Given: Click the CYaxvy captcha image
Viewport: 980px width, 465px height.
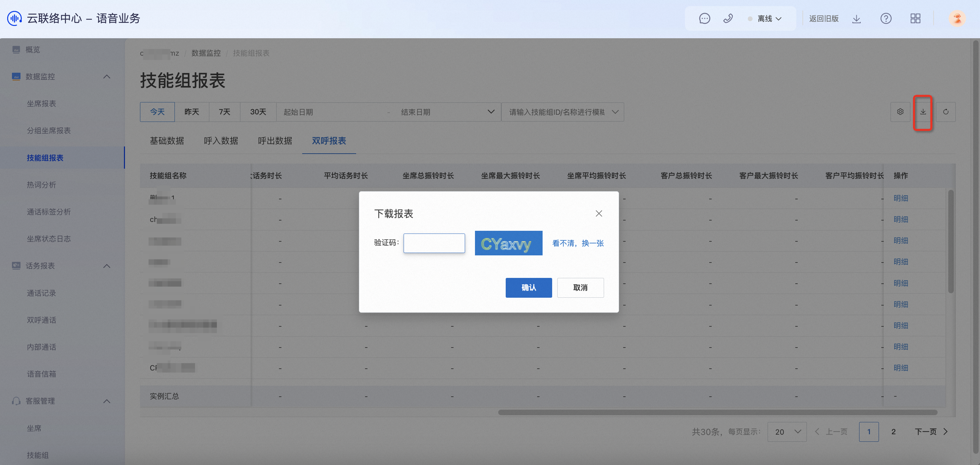Looking at the screenshot, I should coord(509,243).
